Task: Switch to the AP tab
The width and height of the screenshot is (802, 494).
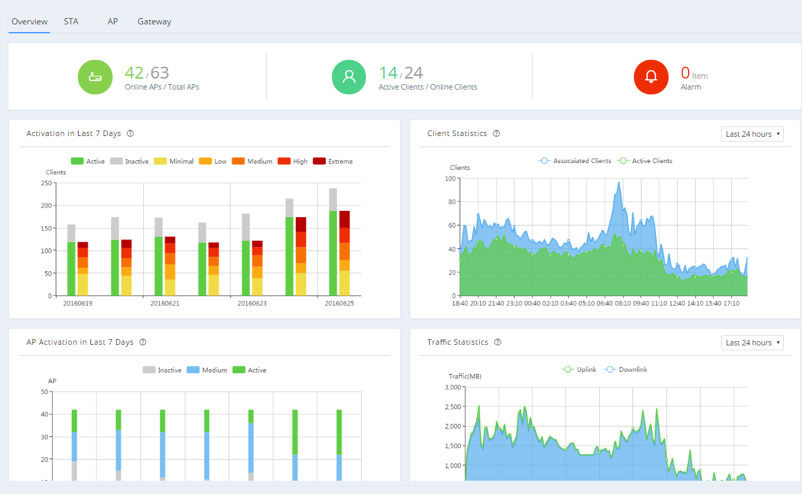Action: 113,21
